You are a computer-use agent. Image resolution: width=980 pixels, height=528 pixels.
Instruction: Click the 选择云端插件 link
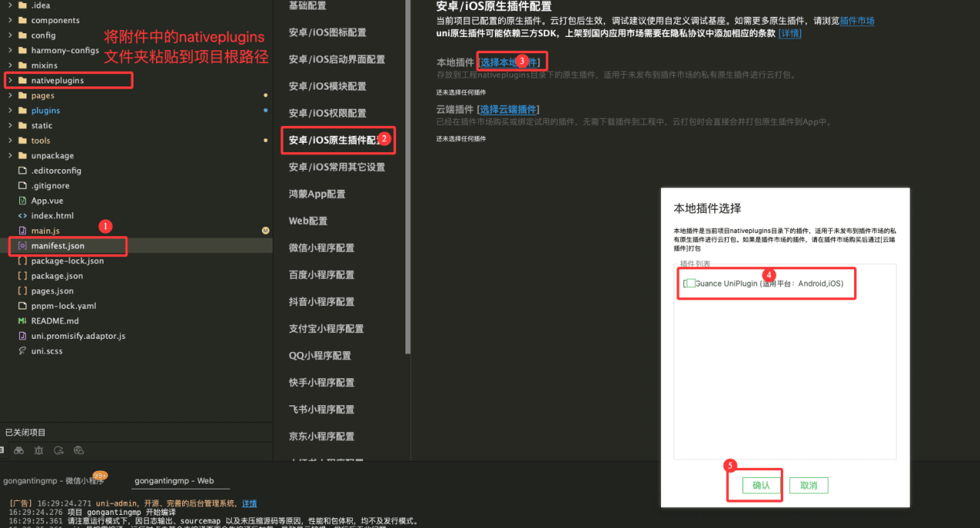pyautogui.click(x=508, y=110)
